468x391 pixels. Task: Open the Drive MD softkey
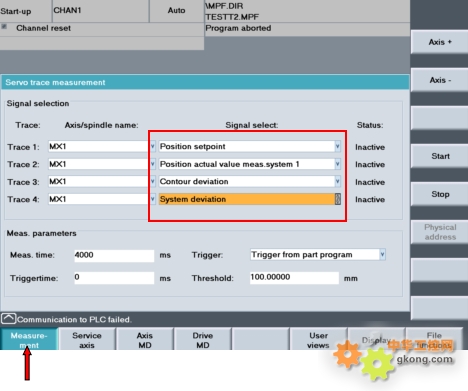point(203,340)
